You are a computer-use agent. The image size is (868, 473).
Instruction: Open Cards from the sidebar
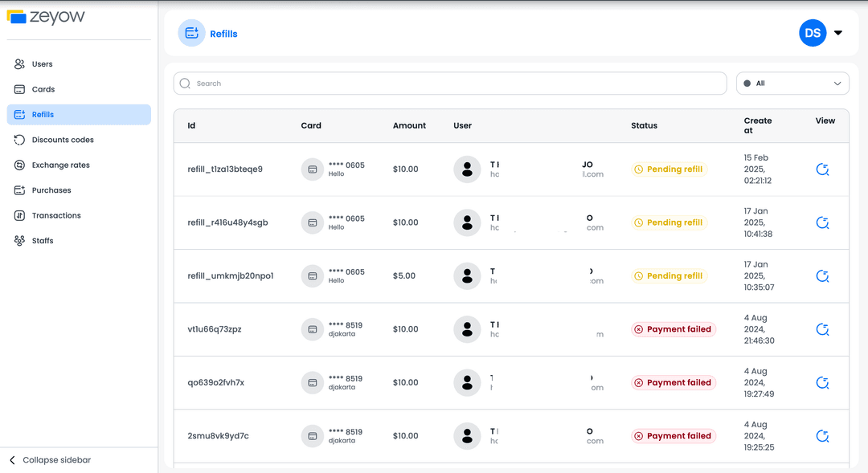click(43, 89)
